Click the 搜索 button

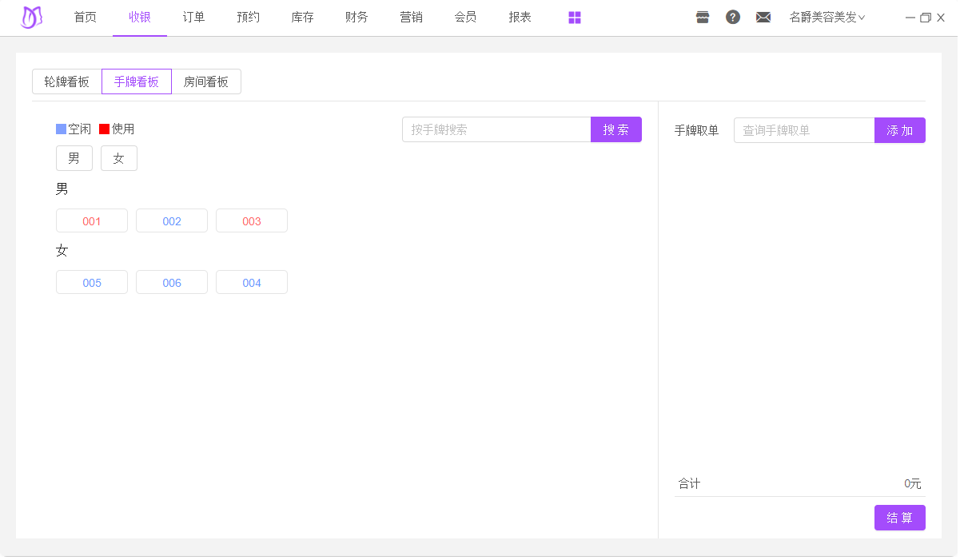[x=615, y=130]
